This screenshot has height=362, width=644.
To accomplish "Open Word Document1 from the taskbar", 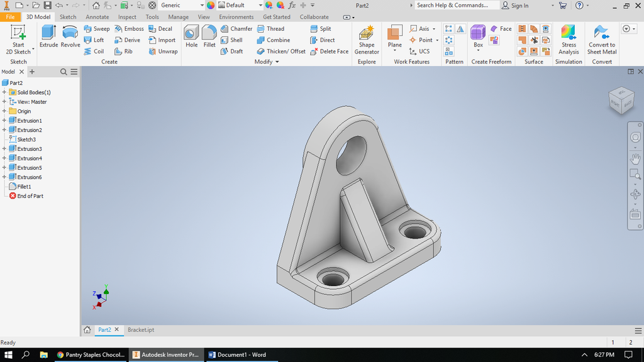I will (x=241, y=354).
